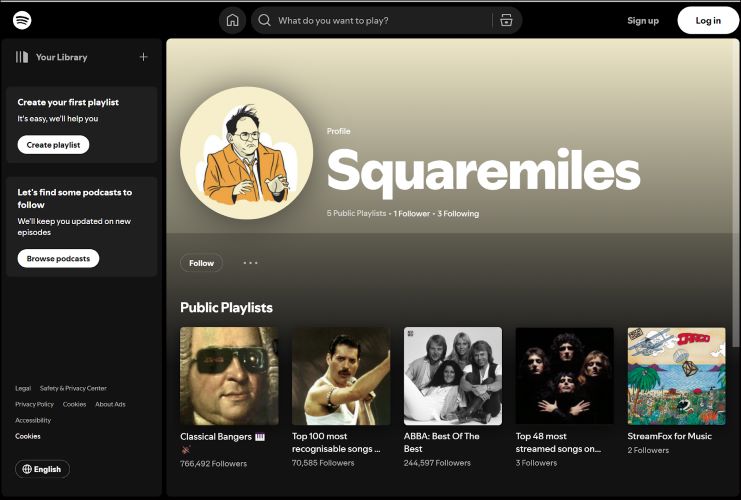This screenshot has height=500, width=741.
Task: Open 1 Follower list
Action: point(412,214)
